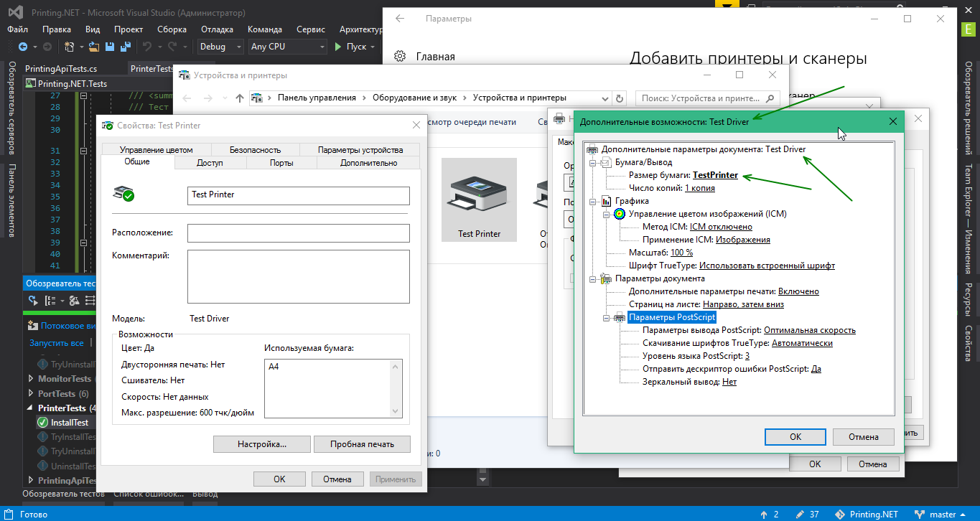Open the Файл menu
Viewport: 980px width, 521px height.
18,29
